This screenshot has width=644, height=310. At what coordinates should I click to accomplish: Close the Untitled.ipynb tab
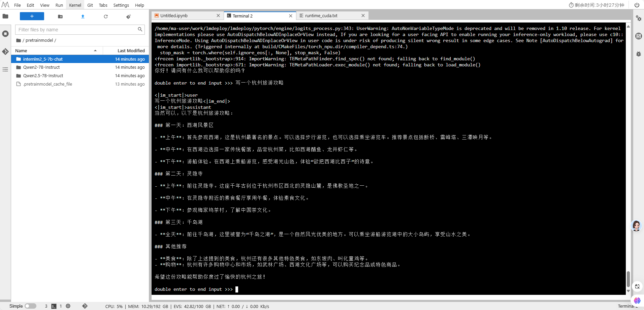[x=218, y=15]
